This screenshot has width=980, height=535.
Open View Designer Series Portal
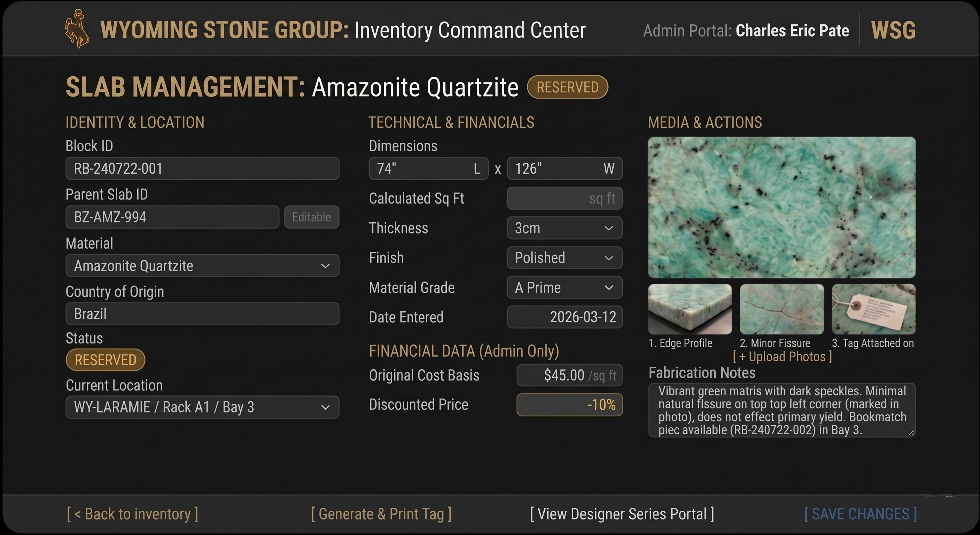click(622, 514)
